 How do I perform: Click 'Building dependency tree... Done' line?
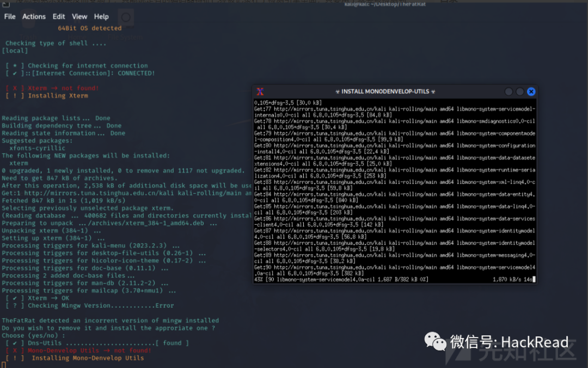pos(62,126)
